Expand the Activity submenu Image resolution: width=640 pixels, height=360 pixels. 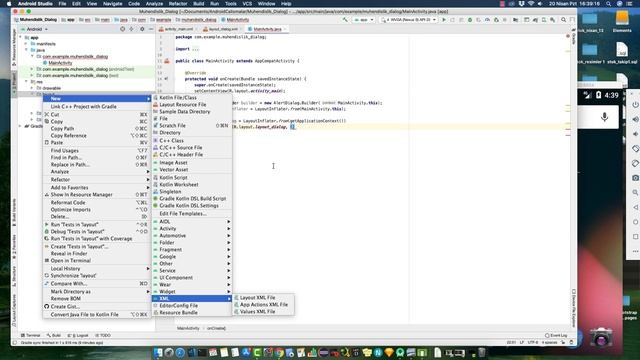(192, 229)
